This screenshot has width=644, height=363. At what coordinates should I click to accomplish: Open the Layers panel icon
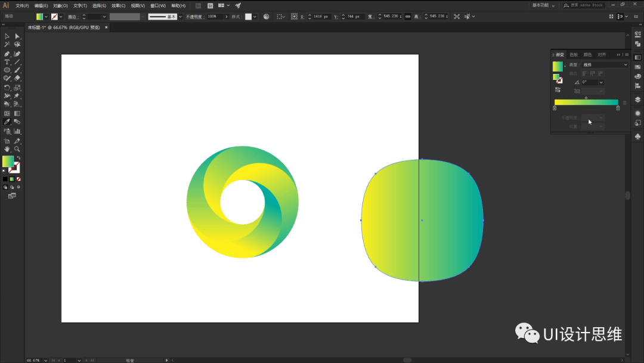(637, 100)
